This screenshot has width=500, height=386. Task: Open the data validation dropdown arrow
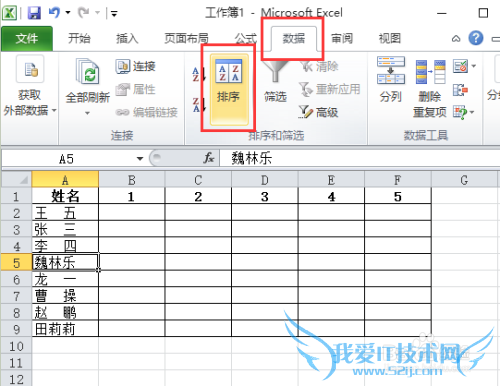[x=474, y=66]
